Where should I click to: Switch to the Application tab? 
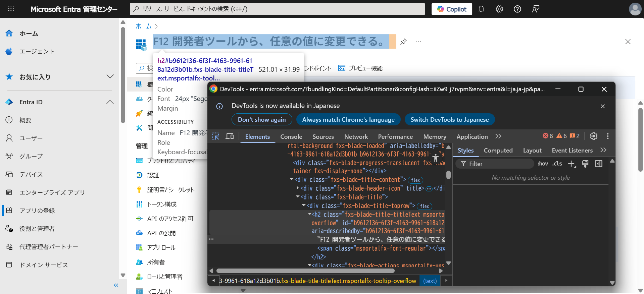pos(472,137)
